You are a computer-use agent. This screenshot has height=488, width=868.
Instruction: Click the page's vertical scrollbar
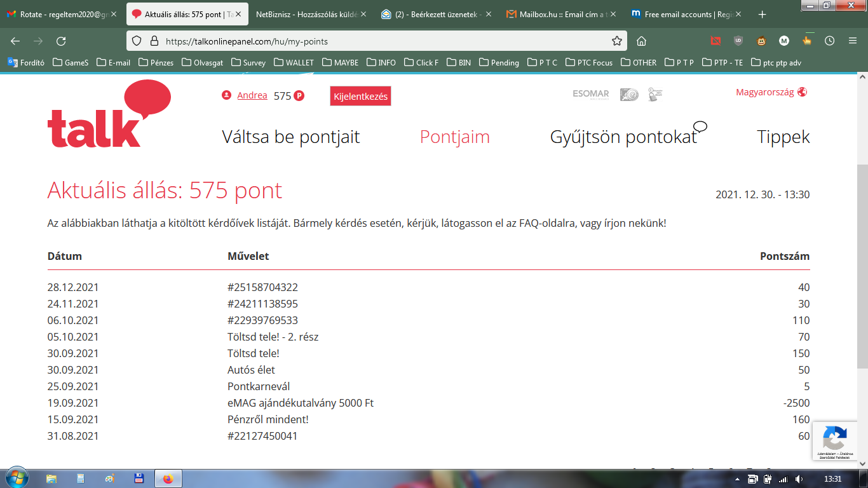coord(862,267)
